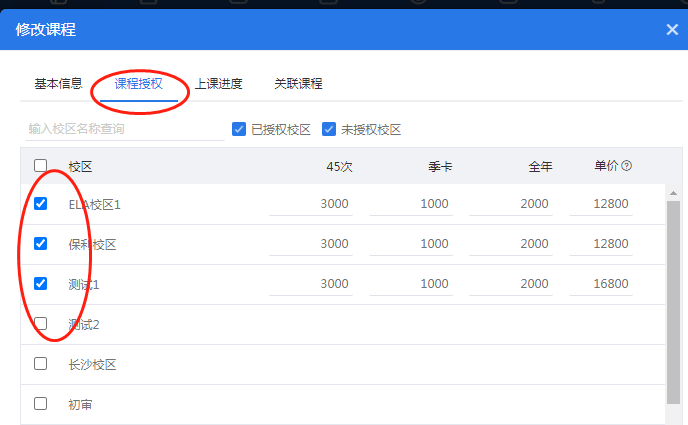Edit the 单价 12800 for ELA校区1
The width and height of the screenshot is (688, 425).
coord(601,204)
